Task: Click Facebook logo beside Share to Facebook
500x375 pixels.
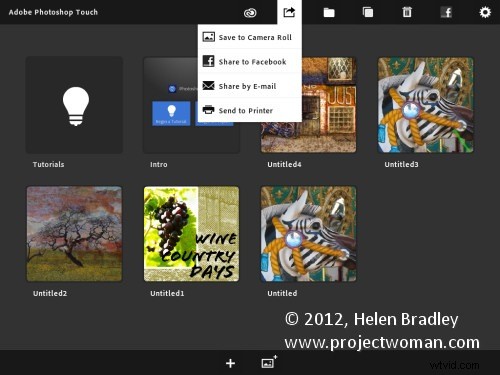Action: pyautogui.click(x=209, y=61)
